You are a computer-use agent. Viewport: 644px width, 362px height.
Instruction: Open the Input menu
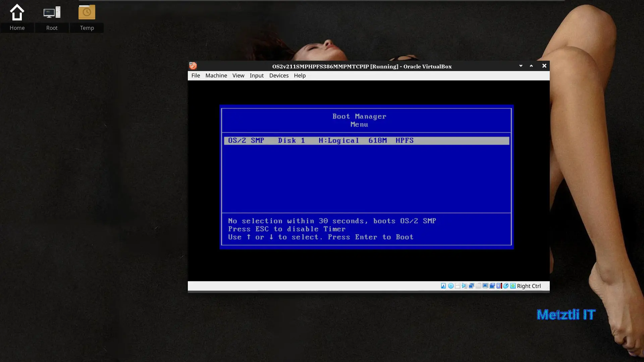(x=257, y=75)
